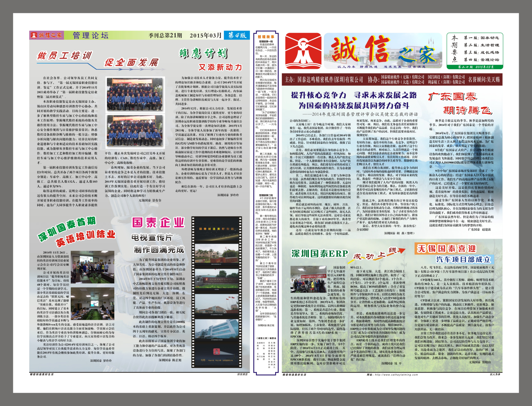Click the 管理论坛 section title
532x406 pixels.
pos(91,35)
